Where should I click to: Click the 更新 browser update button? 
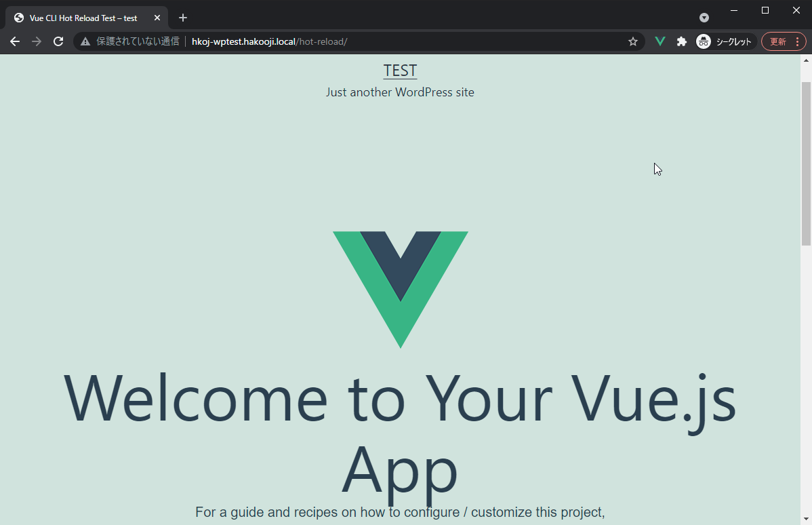click(778, 41)
